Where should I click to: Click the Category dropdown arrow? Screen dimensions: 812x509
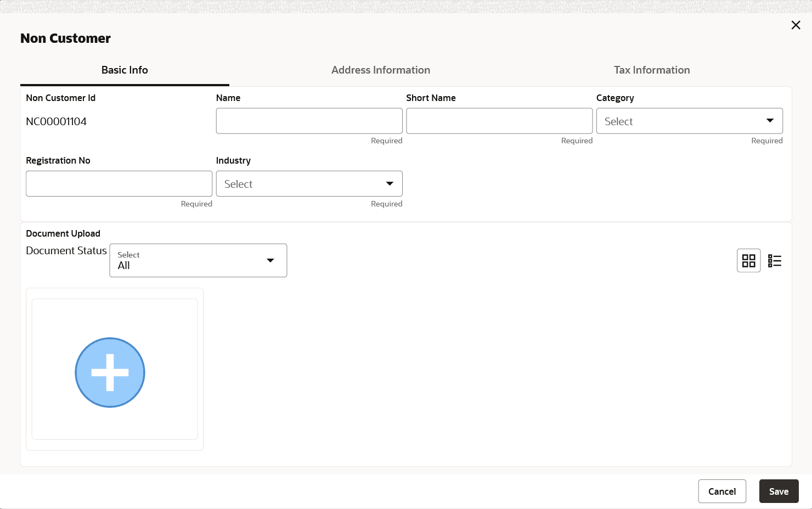click(770, 121)
